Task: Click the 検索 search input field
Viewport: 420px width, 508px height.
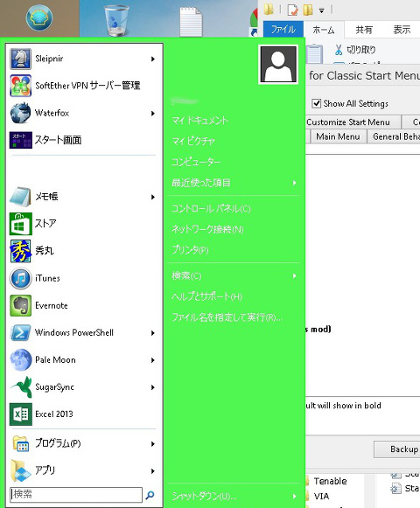Action: click(x=76, y=494)
